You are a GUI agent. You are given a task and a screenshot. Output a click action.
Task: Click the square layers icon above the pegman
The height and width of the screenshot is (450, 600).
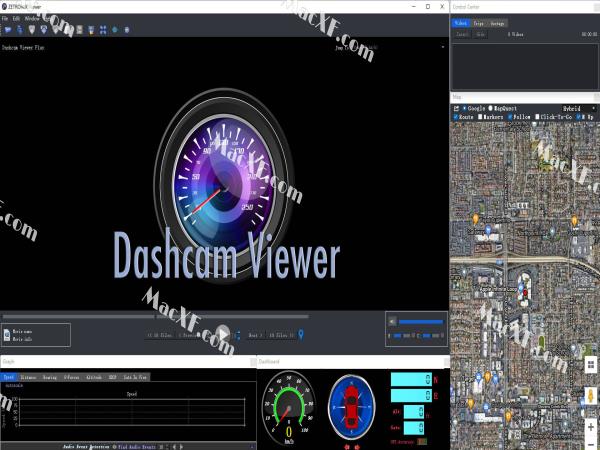click(591, 364)
